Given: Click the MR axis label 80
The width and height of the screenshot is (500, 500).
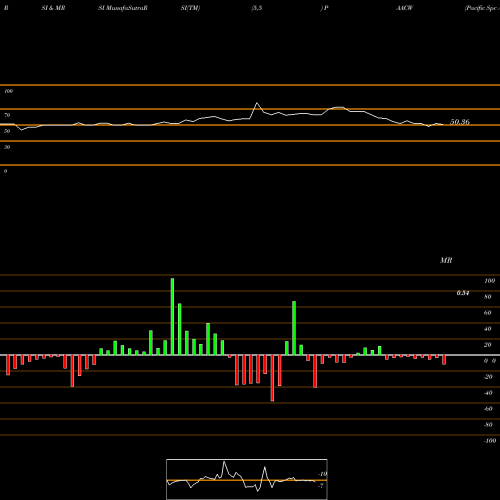Looking at the screenshot, I should coord(488,297).
